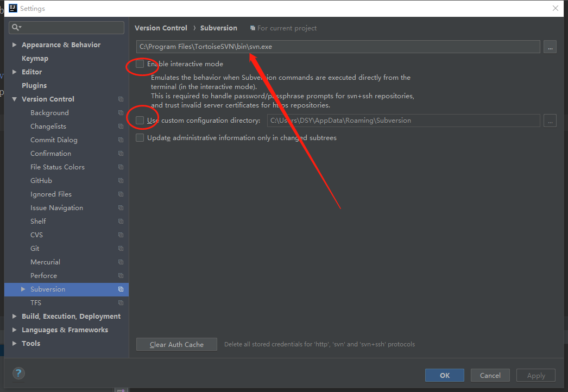Image resolution: width=568 pixels, height=392 pixels.
Task: Click the search magnifier icon in settings
Action: pyautogui.click(x=15, y=27)
